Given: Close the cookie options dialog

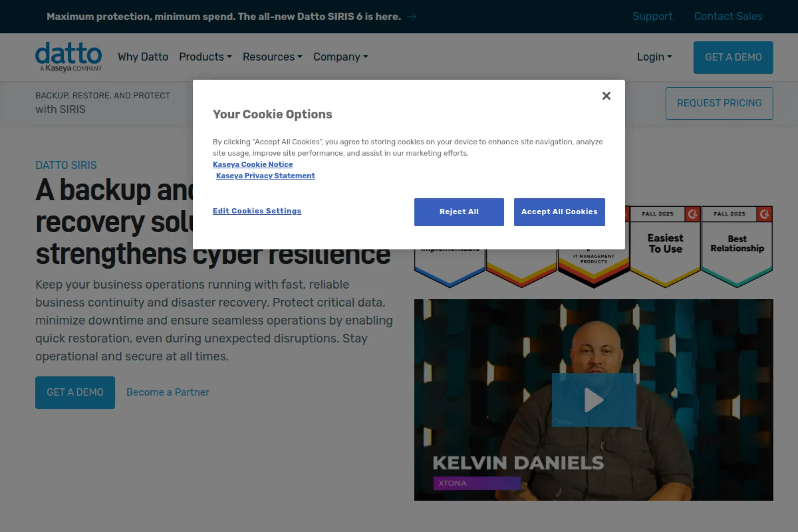Looking at the screenshot, I should pyautogui.click(x=606, y=96).
